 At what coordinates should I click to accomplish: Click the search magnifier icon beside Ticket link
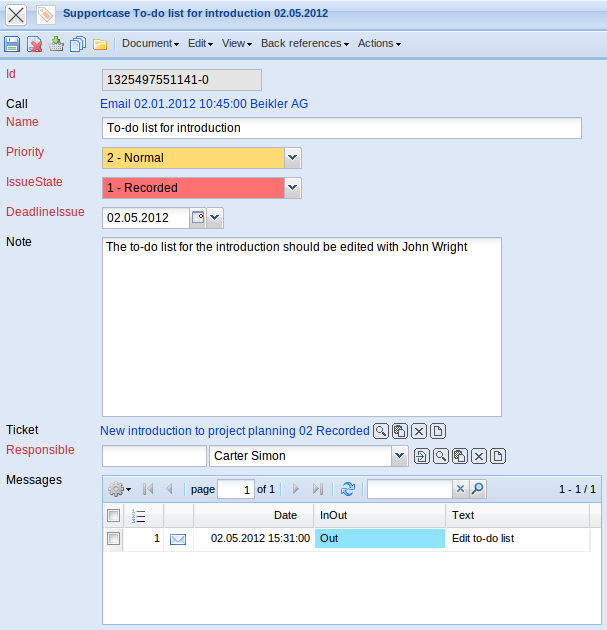pyautogui.click(x=381, y=431)
